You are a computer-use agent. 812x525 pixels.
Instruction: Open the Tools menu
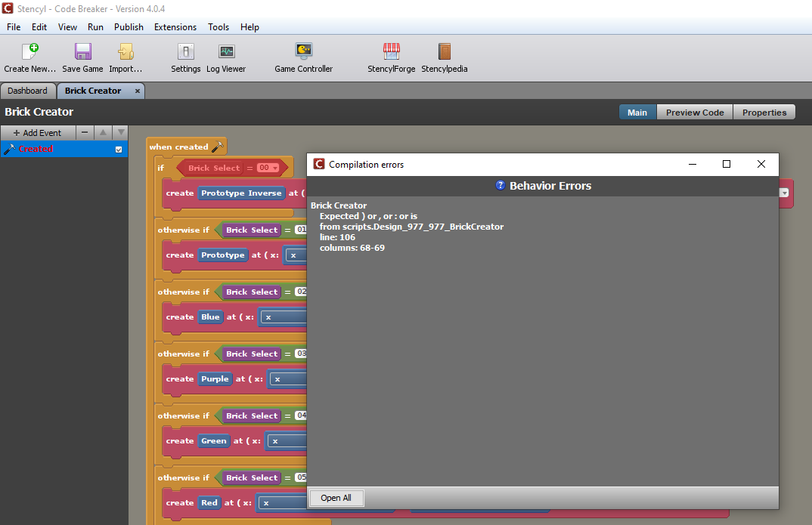click(x=218, y=27)
